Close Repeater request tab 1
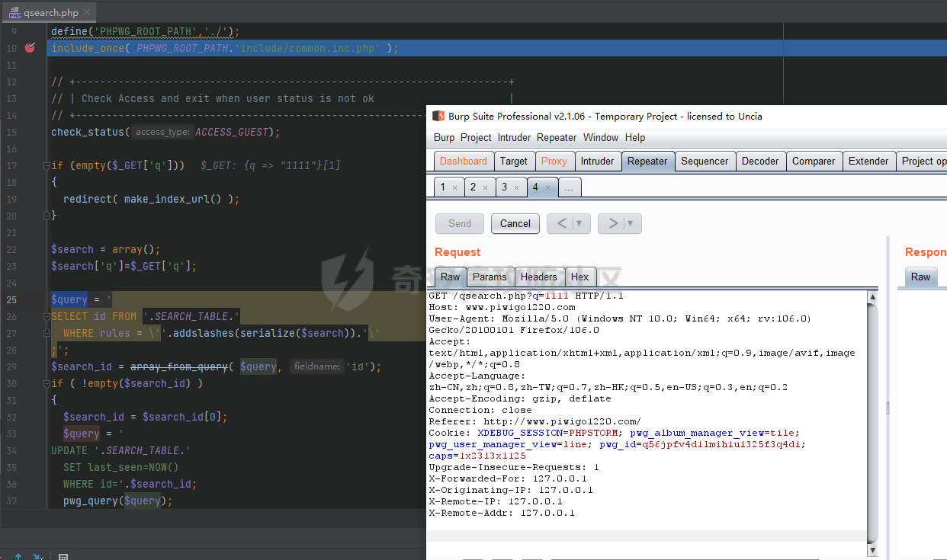Screen dimensions: 947x560 click(x=455, y=187)
